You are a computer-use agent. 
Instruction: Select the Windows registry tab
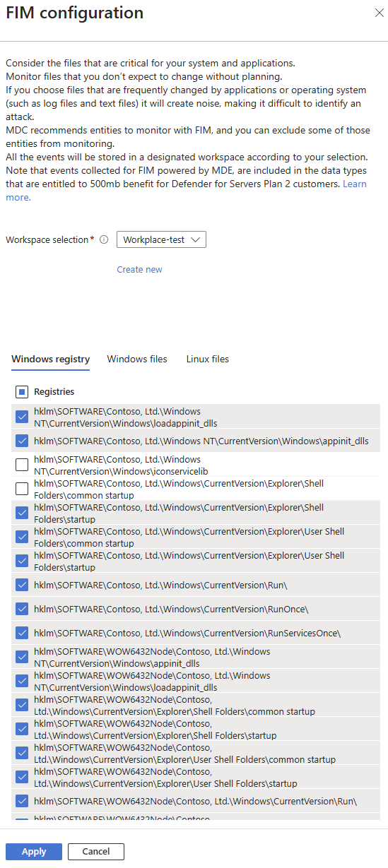(51, 359)
